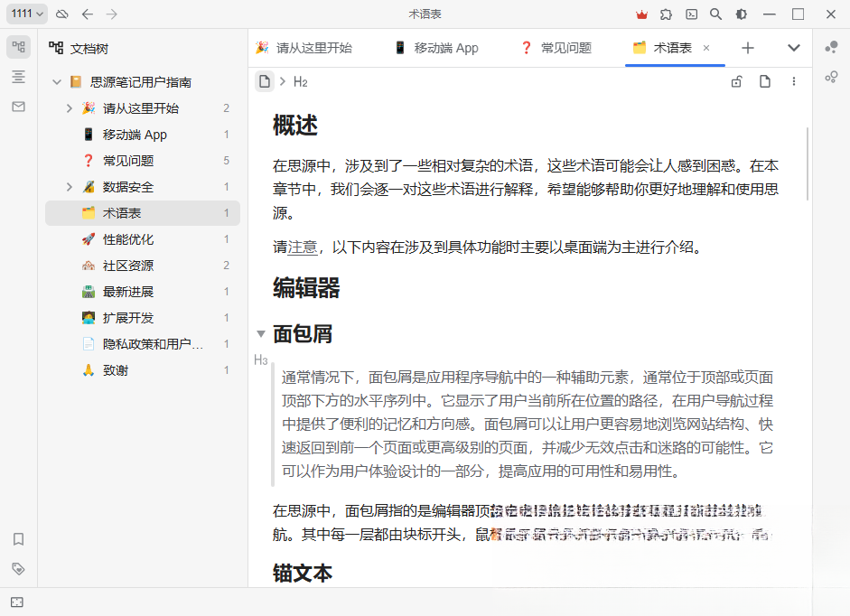
Task: Click the editor vertical scrollbar
Action: pos(808,163)
